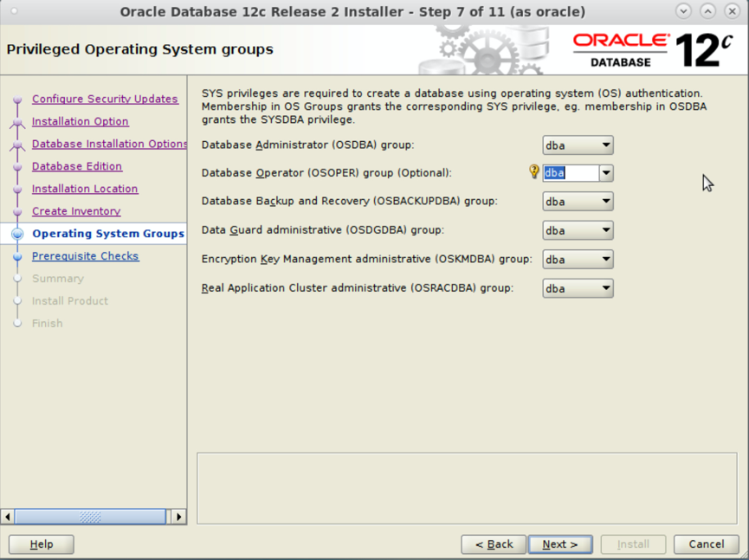This screenshot has width=749, height=560.
Task: Click the Database Edition step bullet
Action: [x=17, y=167]
